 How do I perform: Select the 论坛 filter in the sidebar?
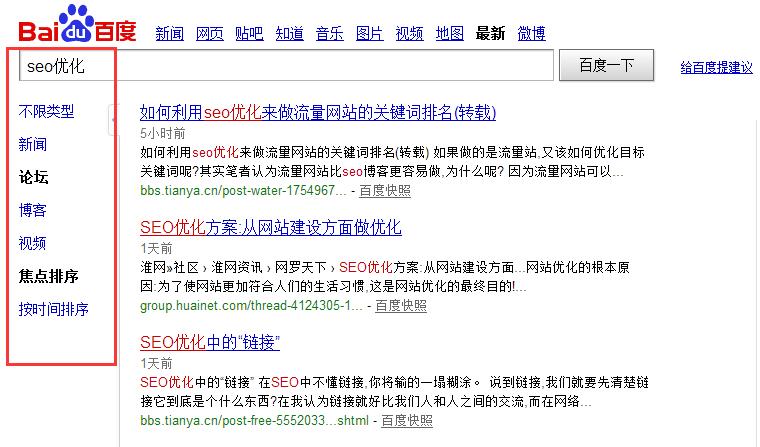(33, 177)
